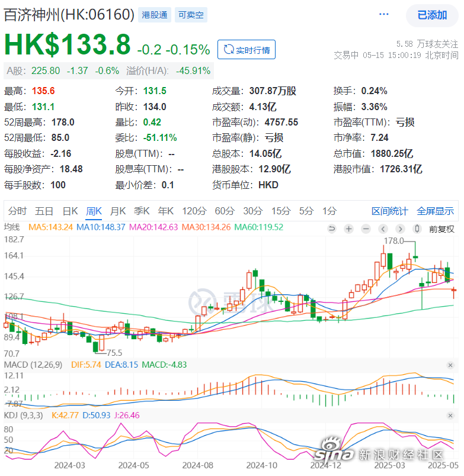Switch to 五日 chart tab
This screenshot has width=464, height=476.
(44, 211)
